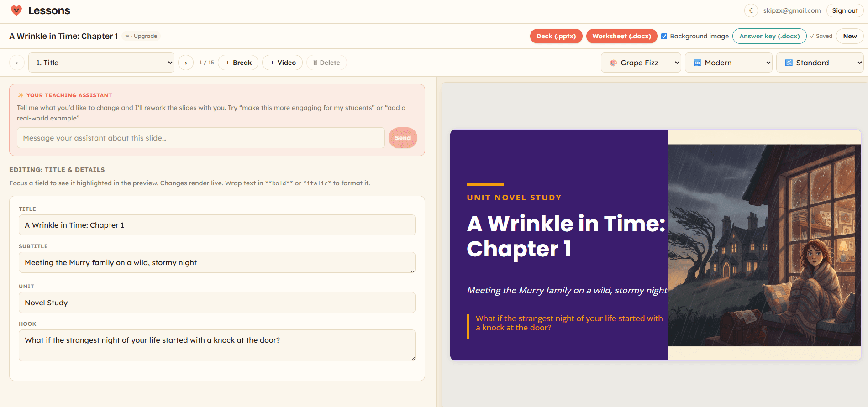This screenshot has height=407, width=868.
Task: Click the Unit input field
Action: pyautogui.click(x=217, y=303)
